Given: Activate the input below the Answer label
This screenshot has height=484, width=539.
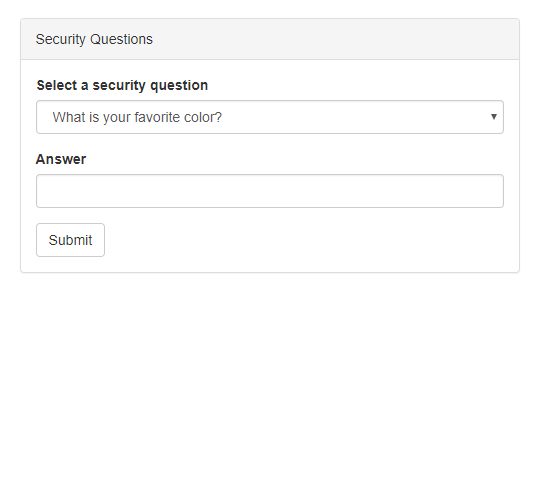Looking at the screenshot, I should [x=270, y=191].
